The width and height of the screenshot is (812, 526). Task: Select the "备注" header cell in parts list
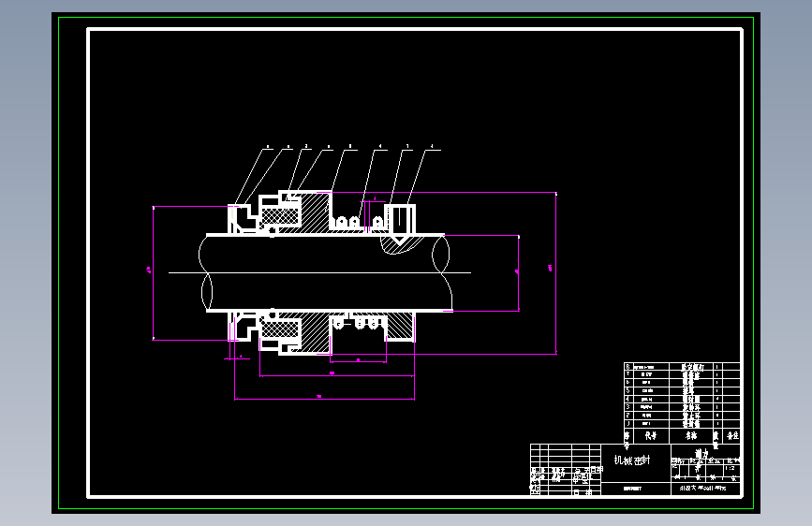tap(732, 436)
